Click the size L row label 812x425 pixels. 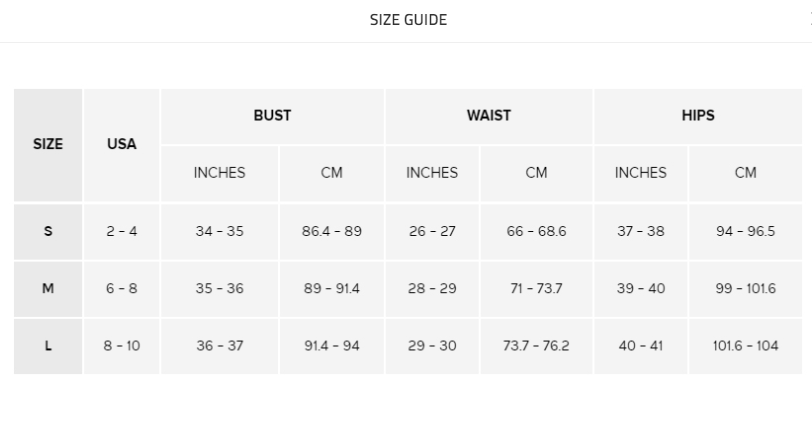click(x=48, y=346)
